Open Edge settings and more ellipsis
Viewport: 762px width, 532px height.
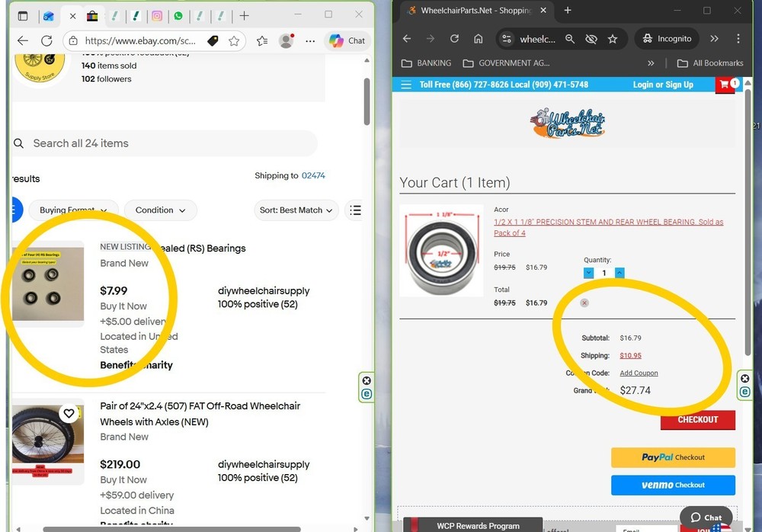pos(310,41)
